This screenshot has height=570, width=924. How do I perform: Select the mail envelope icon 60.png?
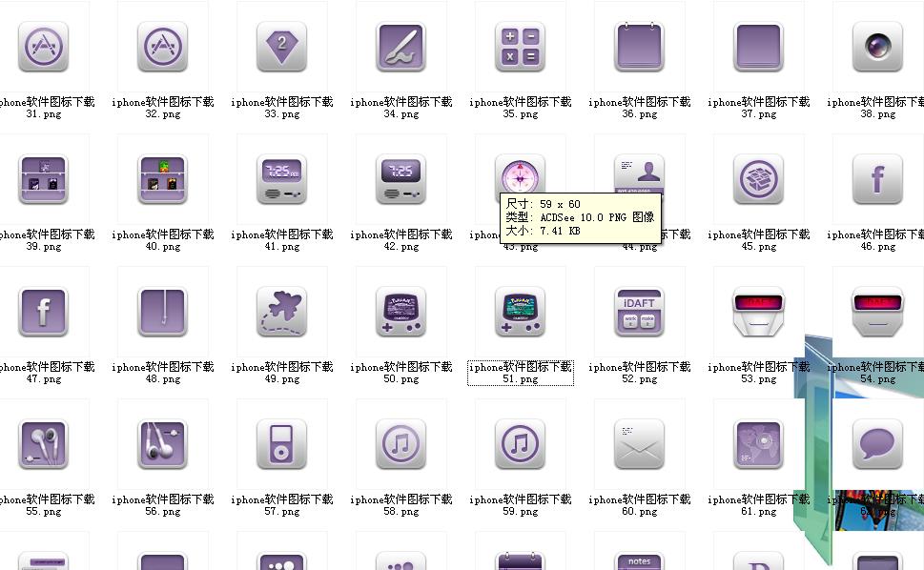click(x=640, y=444)
